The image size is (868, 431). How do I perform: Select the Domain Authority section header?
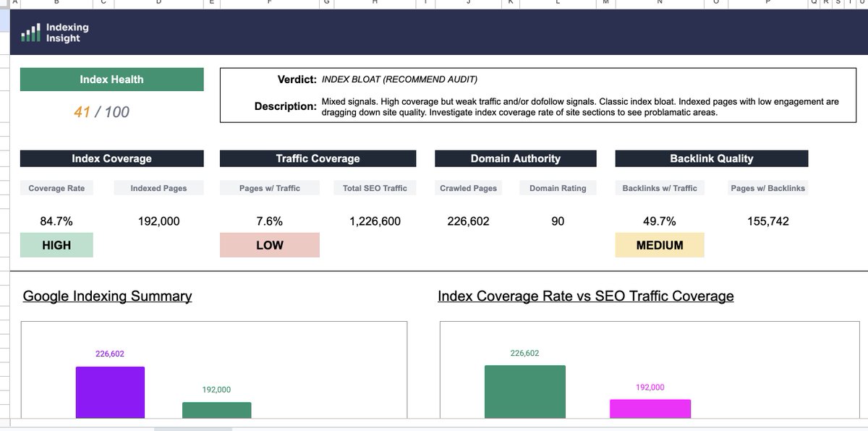[516, 158]
